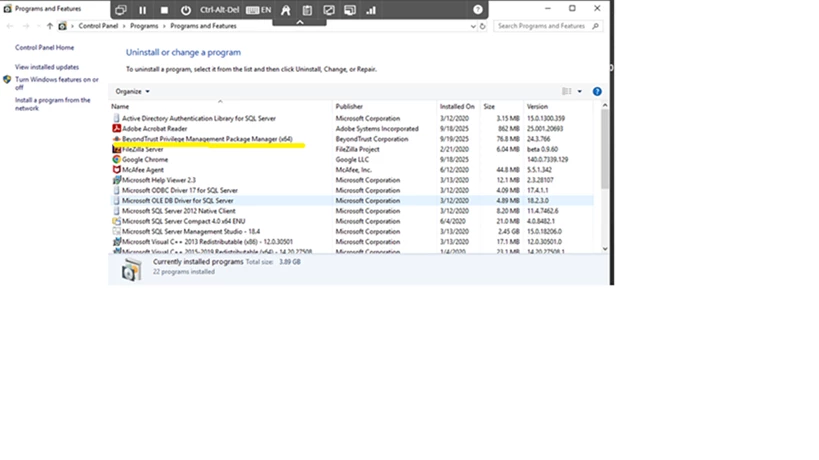
Task: Click the McAfee Agent shield icon
Action: [x=116, y=170]
